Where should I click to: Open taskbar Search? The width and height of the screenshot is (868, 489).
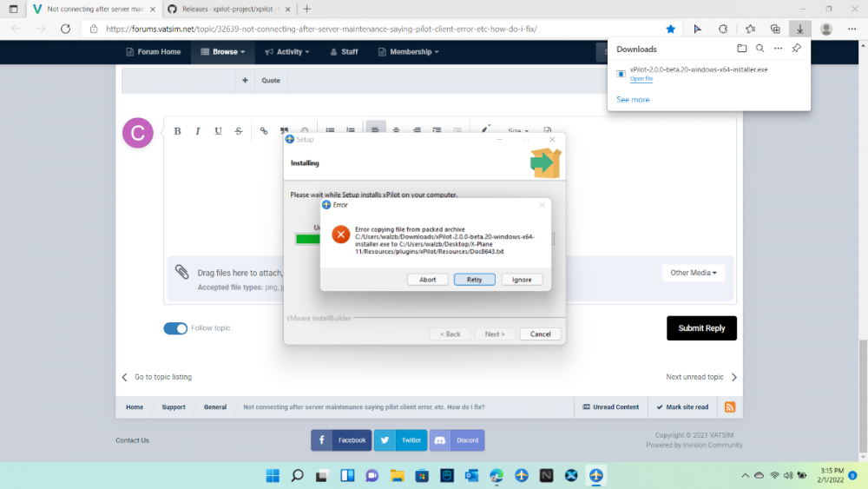click(x=297, y=475)
